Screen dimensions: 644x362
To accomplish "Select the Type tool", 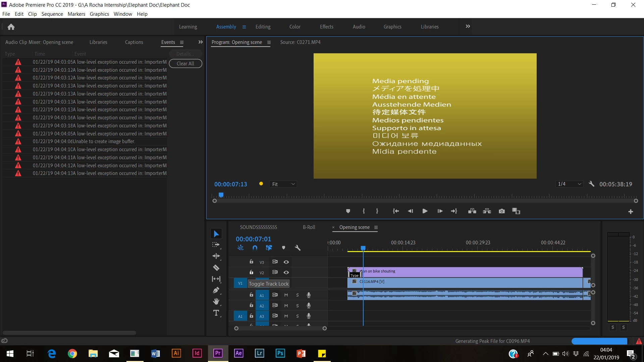I will tap(216, 313).
